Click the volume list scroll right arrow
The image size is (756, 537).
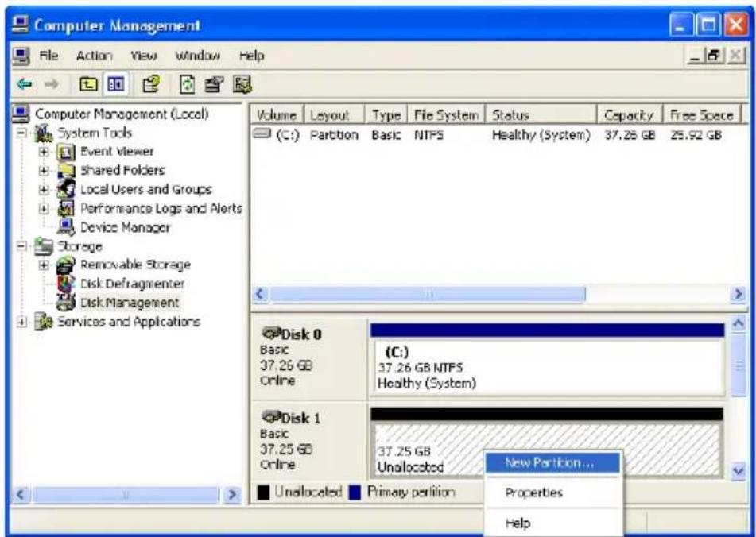click(738, 294)
